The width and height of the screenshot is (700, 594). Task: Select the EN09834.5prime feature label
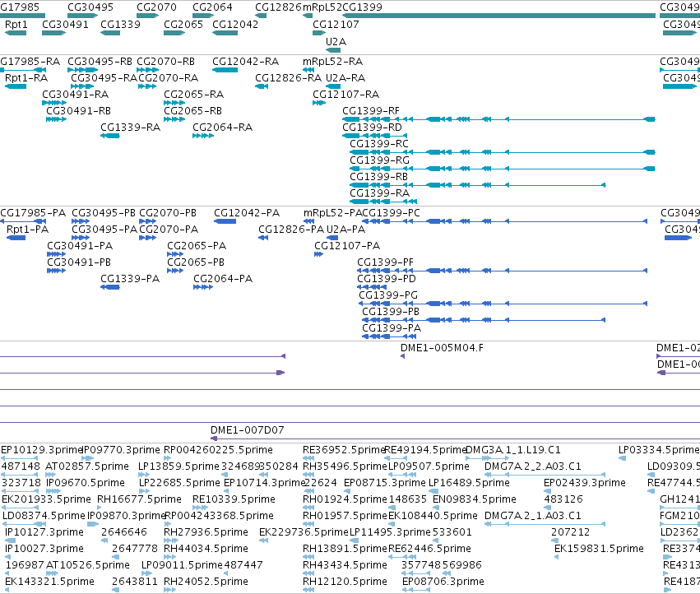pos(475,499)
